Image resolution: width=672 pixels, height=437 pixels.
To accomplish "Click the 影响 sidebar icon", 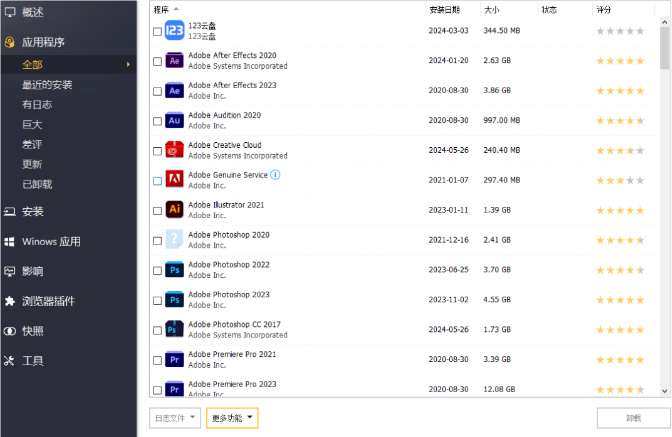I will 10,271.
